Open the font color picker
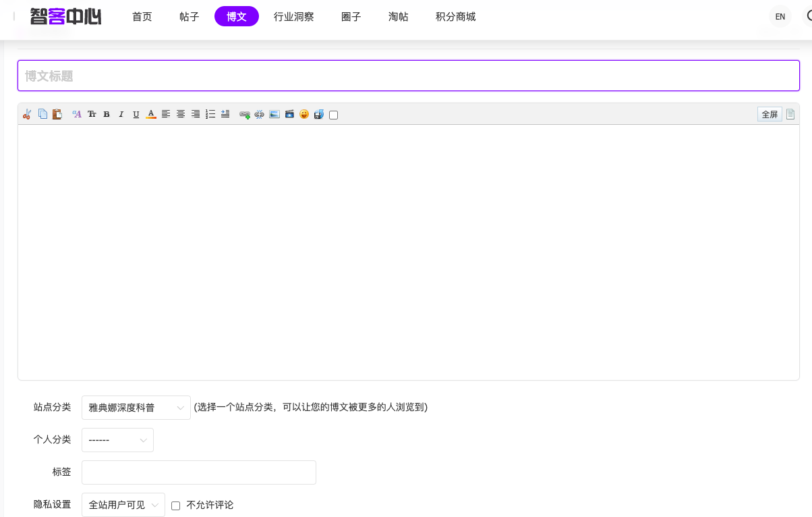Image resolution: width=812 pixels, height=517 pixels. pos(151,114)
